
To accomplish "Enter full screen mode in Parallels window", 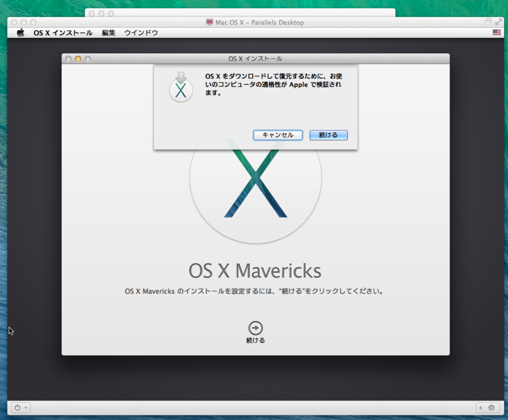I will click(x=498, y=22).
